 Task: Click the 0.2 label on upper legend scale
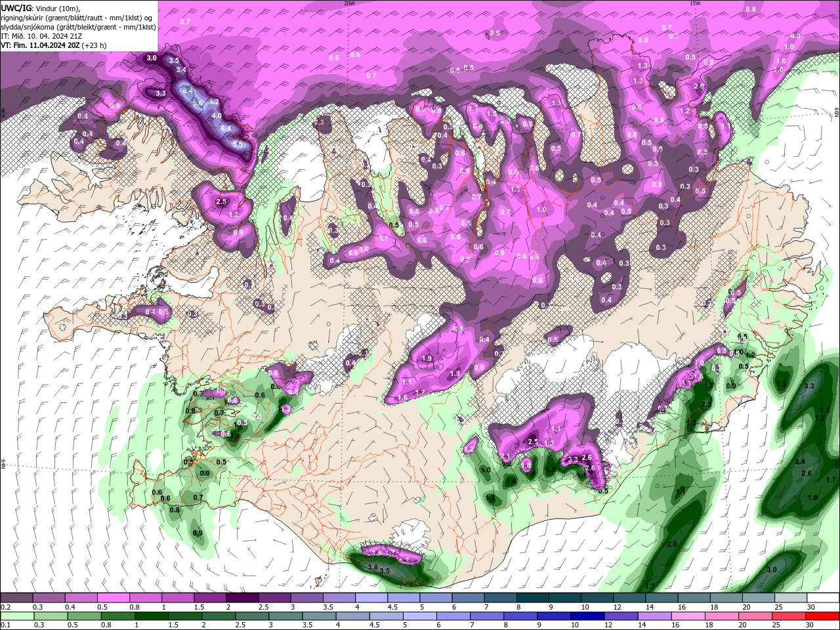coord(6,607)
